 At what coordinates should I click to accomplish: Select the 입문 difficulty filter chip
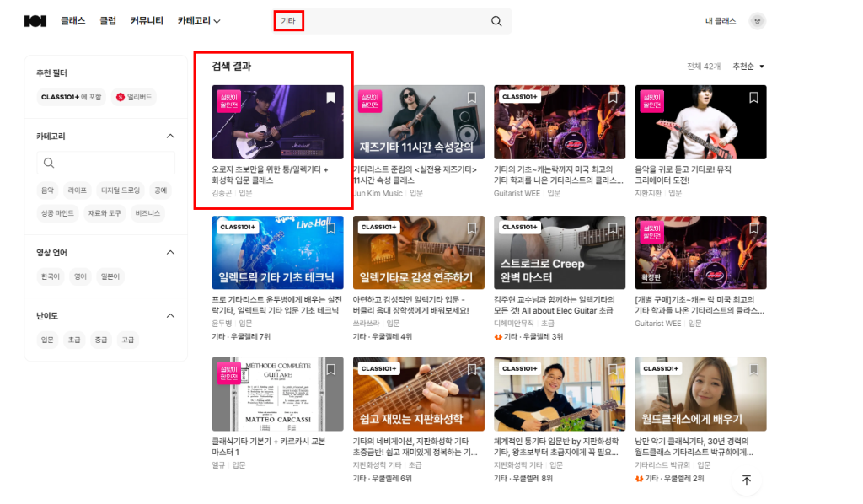click(47, 340)
